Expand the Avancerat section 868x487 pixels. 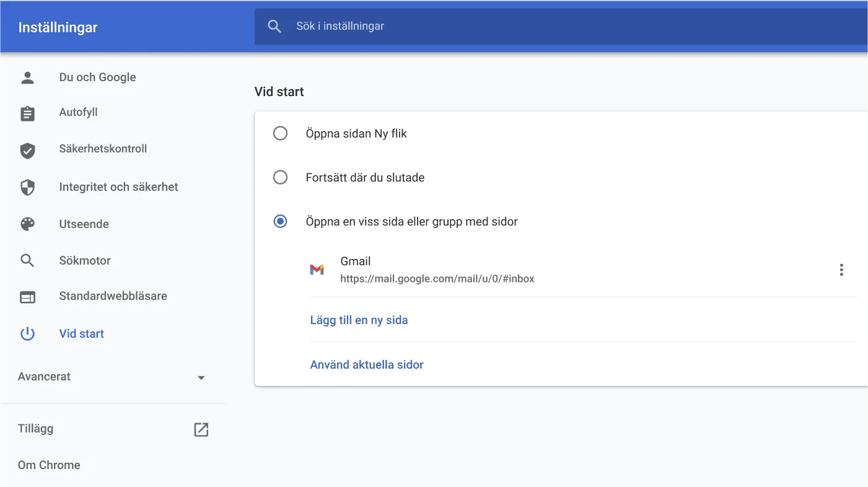pos(200,377)
